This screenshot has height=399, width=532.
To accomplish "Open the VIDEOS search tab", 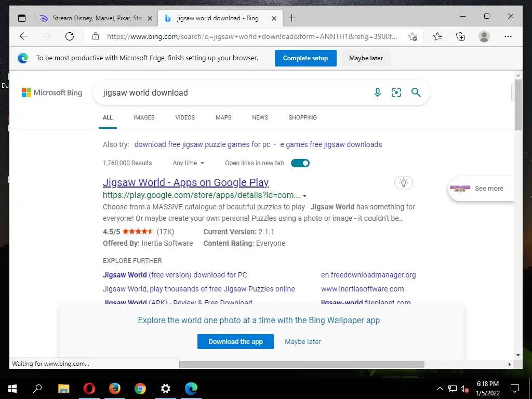I will coord(185,117).
